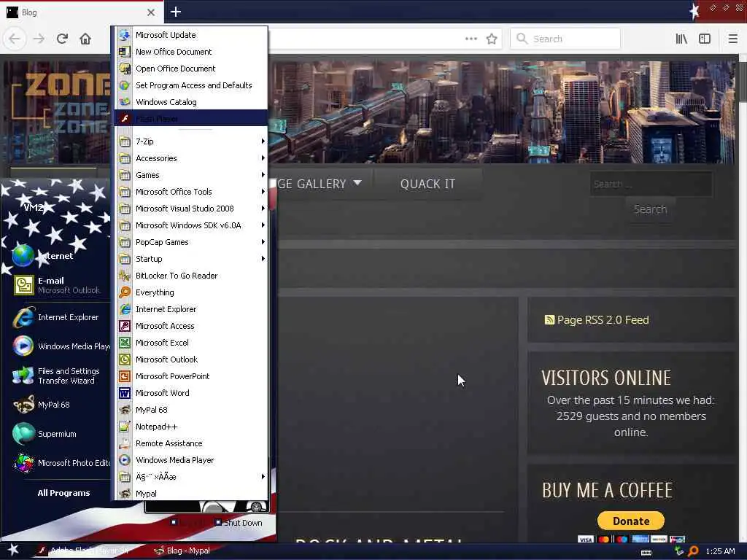Open Internet item in Start menu

[56, 256]
